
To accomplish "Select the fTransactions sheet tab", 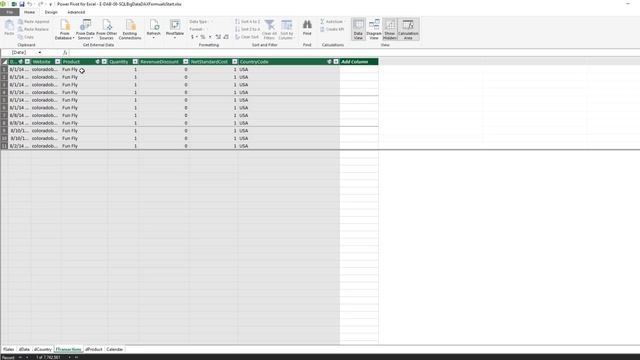I will 69,349.
